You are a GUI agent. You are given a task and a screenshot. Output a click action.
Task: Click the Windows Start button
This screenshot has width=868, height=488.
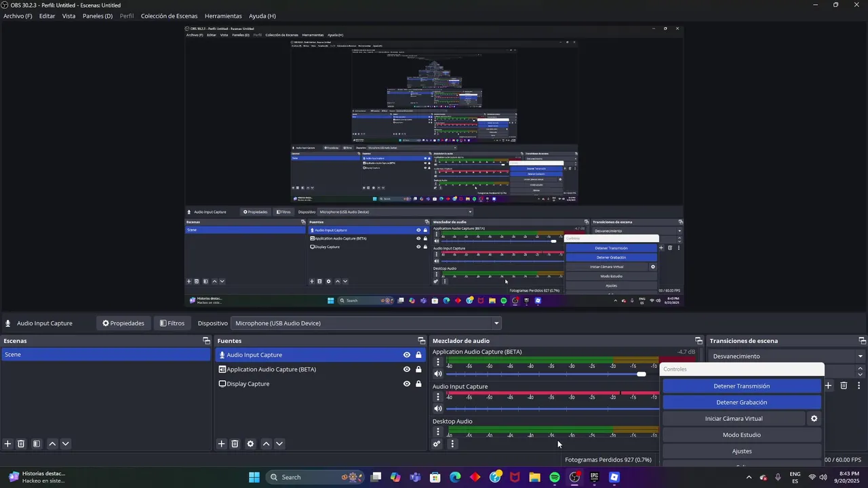click(x=254, y=477)
